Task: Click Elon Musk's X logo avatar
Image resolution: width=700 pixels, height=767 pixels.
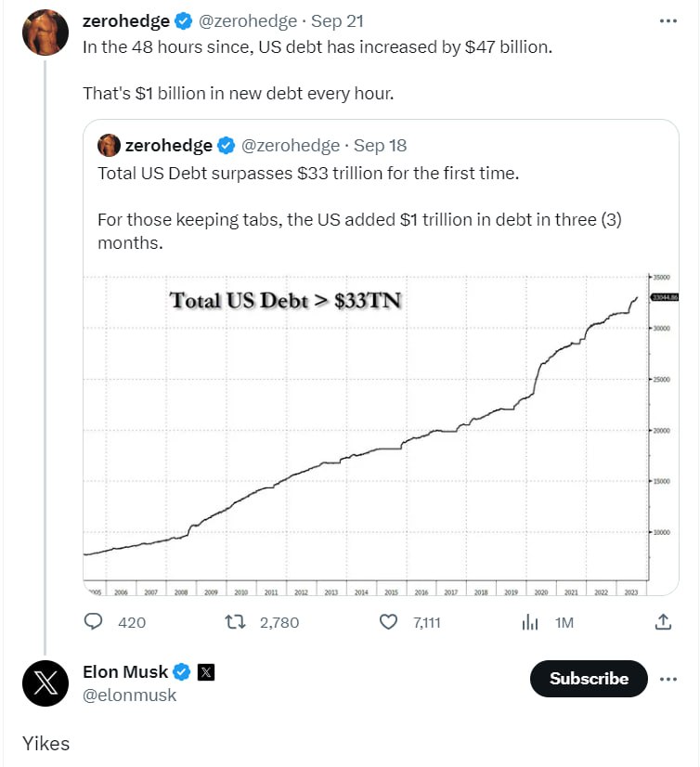Action: [45, 683]
